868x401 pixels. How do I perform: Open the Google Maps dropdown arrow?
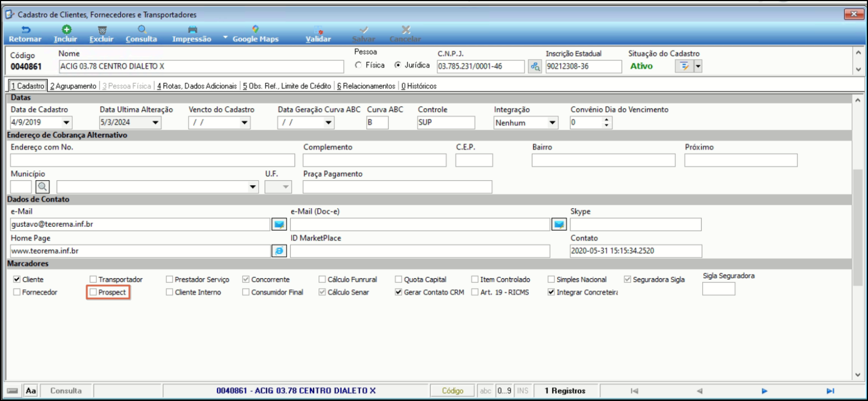pyautogui.click(x=225, y=37)
